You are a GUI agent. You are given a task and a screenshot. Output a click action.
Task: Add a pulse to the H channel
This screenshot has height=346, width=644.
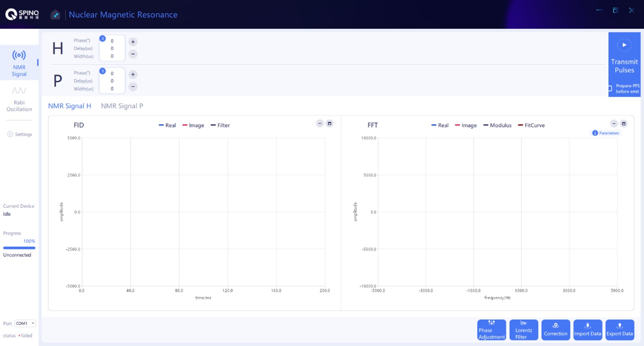pyautogui.click(x=133, y=42)
